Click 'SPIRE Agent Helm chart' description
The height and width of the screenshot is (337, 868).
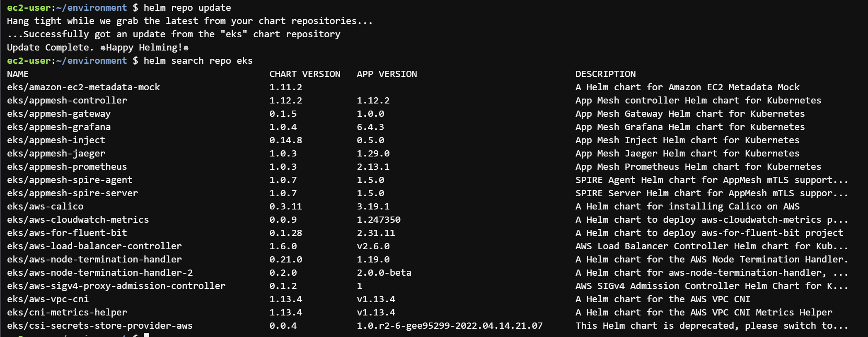[712, 180]
